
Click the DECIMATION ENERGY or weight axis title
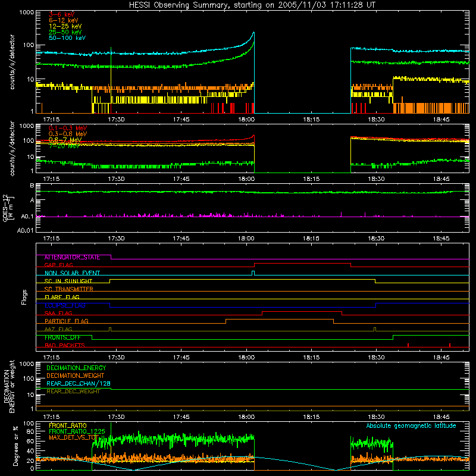tap(9, 387)
